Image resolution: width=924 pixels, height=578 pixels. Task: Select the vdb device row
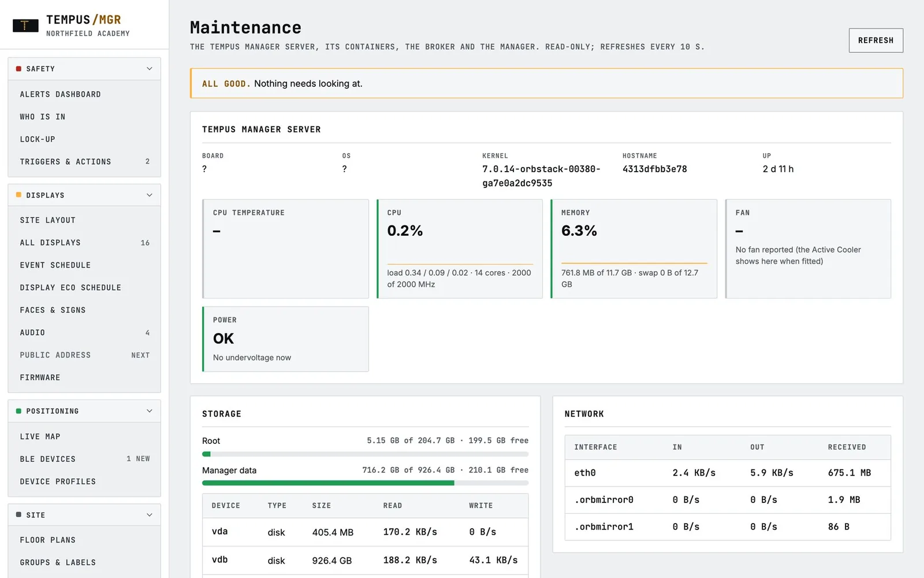point(365,560)
